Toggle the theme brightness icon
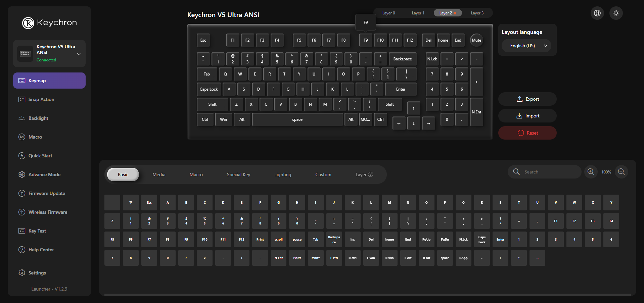 [x=616, y=13]
